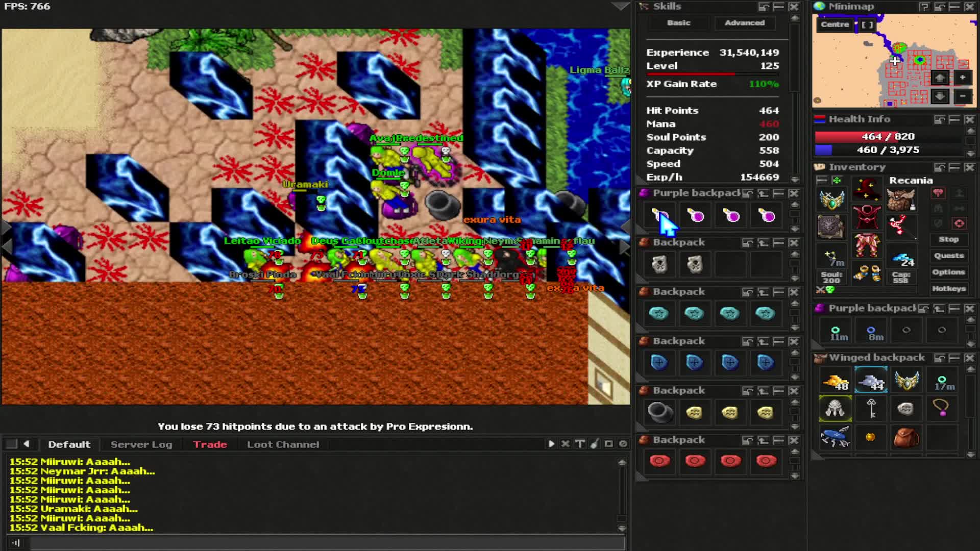Toggle the Skills panel lock
Viewport: 980px width, 551px height.
click(x=764, y=7)
